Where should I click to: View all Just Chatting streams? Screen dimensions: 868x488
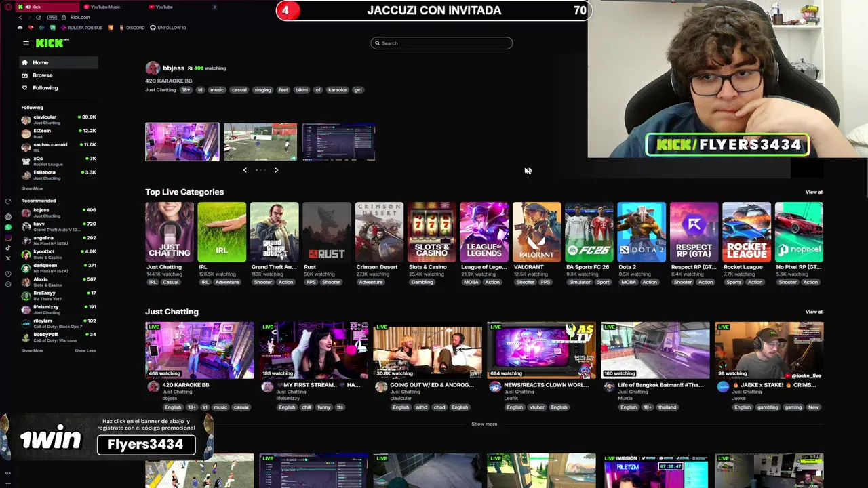click(814, 312)
